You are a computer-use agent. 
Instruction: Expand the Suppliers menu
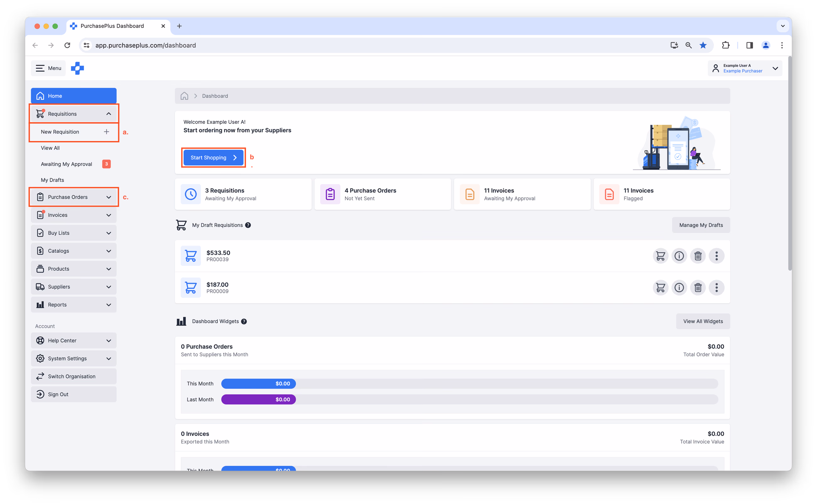[74, 287]
